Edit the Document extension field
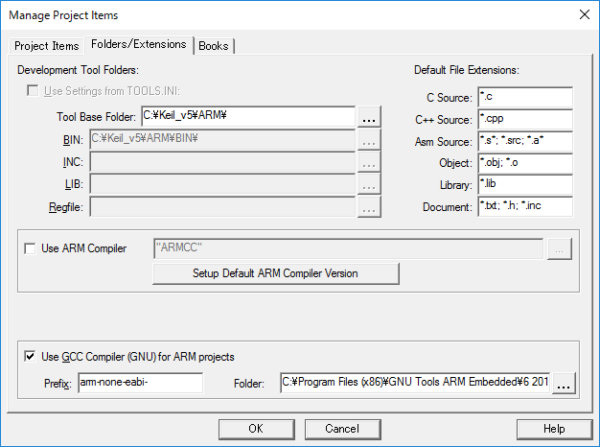Viewport: 600px width, 447px height. point(525,207)
